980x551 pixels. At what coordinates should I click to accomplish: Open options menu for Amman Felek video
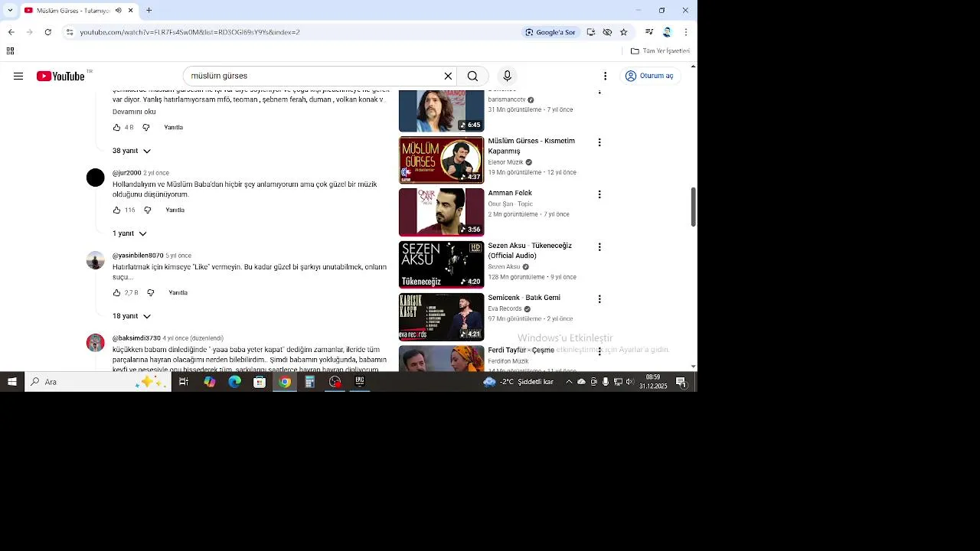599,194
